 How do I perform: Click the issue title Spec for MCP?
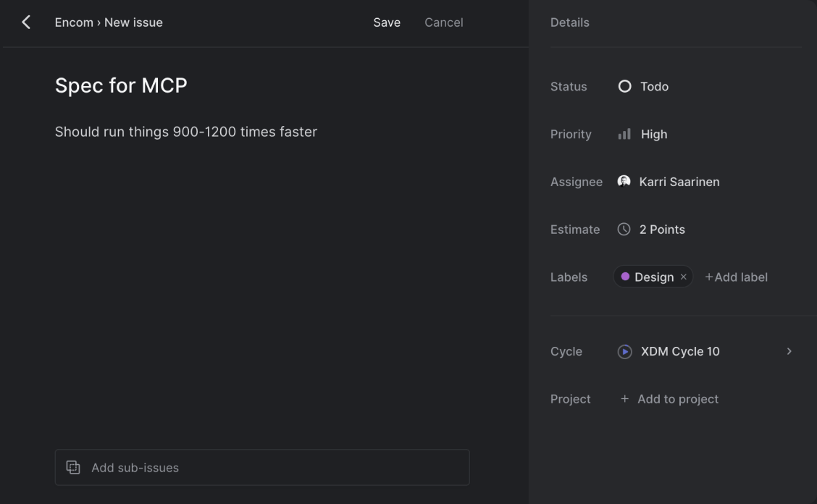tap(121, 85)
